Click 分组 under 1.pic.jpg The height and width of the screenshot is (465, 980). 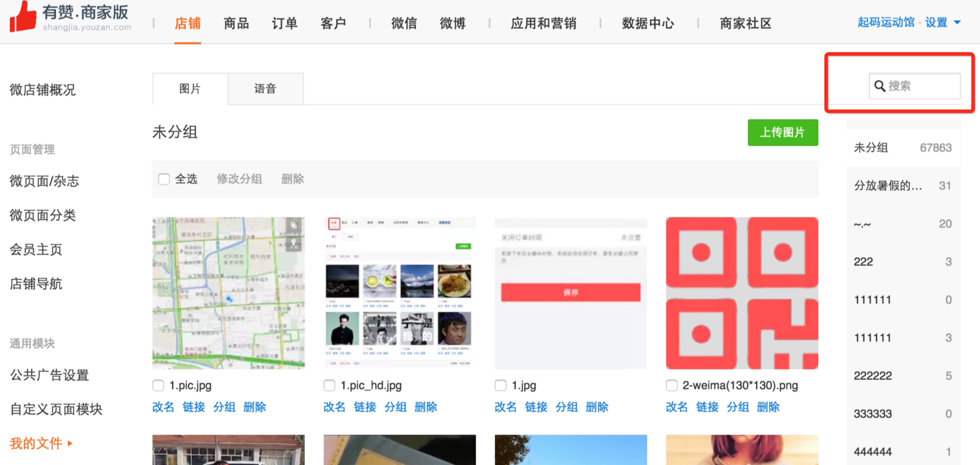[224, 407]
